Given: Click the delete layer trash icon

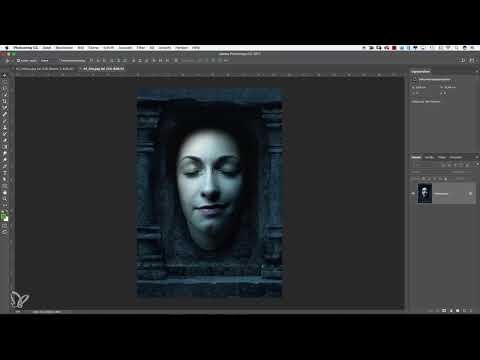Looking at the screenshot, I should 470,310.
